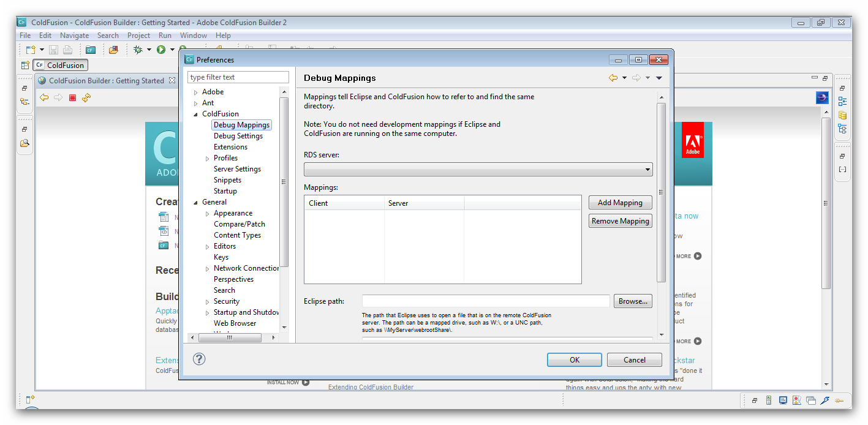Select Debug Settings in preferences tree
The image size is (868, 425).
238,136
